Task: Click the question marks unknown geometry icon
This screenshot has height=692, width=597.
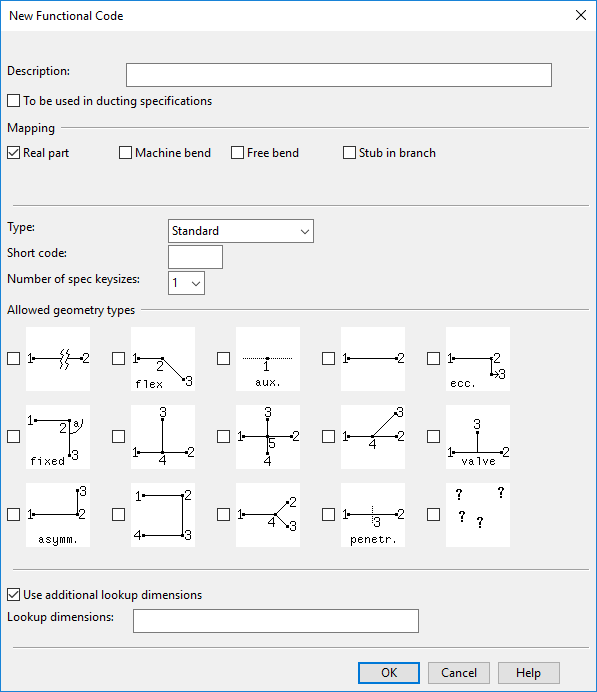Action: tap(478, 515)
